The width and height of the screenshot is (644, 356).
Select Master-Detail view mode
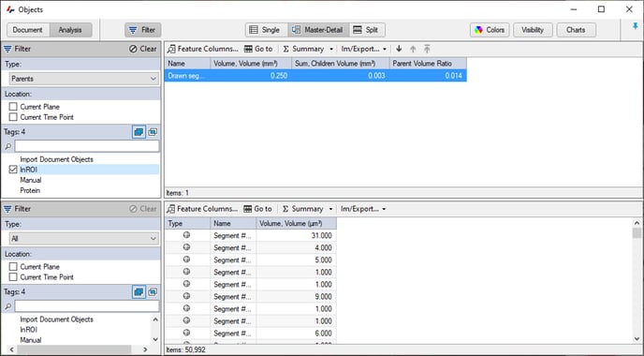pos(318,30)
